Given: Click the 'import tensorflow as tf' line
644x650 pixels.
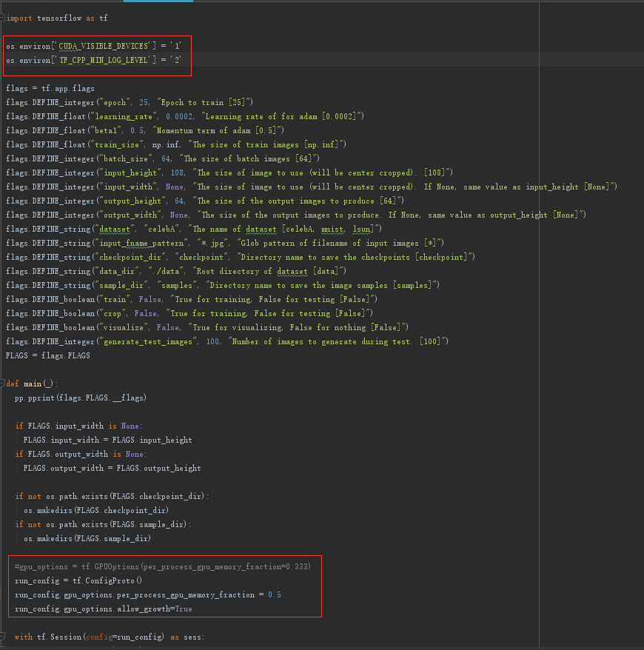Looking at the screenshot, I should point(57,19).
